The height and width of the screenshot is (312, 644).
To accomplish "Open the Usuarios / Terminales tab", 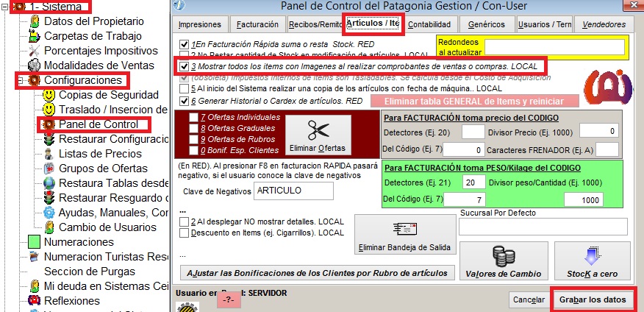I will coord(545,25).
